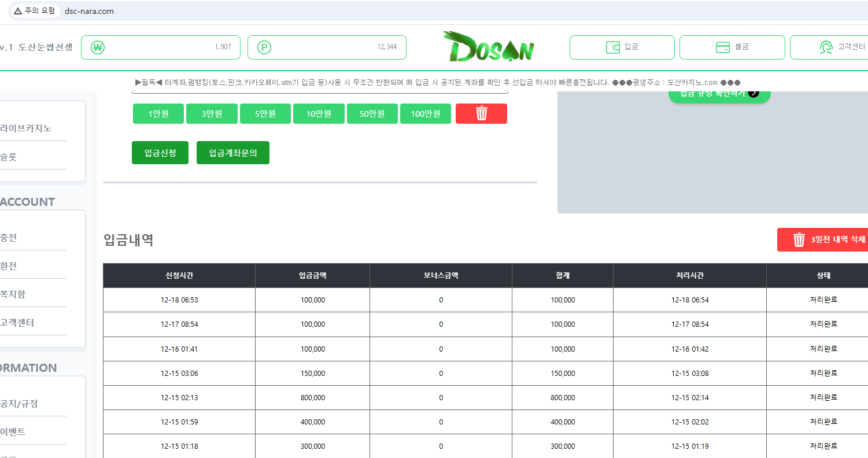Screen dimensions: 868x458
Task: Click the red trash icon to clear amount
Action: 481,114
